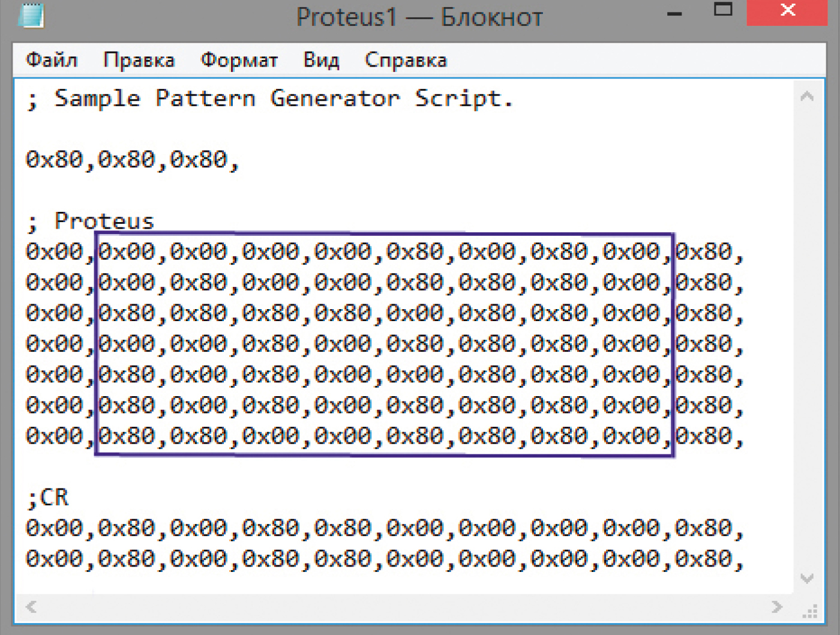Click the '0x80,0x80,0x80,' line
Image resolution: width=840 pixels, height=635 pixels.
click(133, 160)
